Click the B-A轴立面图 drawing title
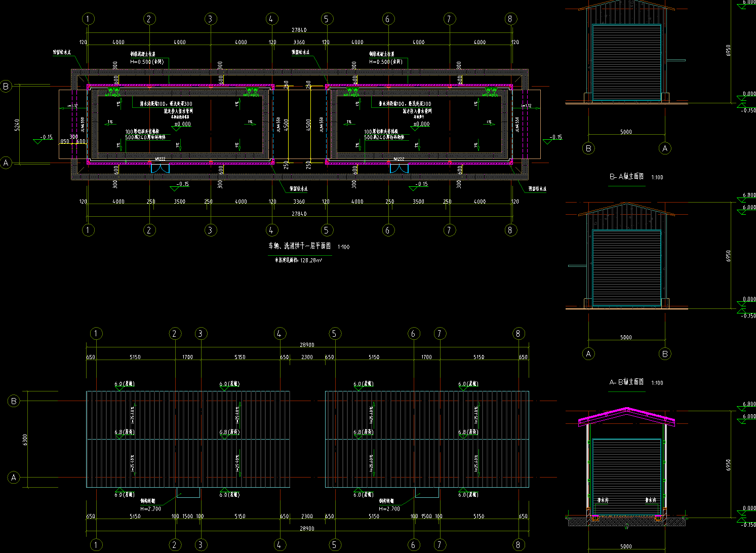 [x=627, y=177]
